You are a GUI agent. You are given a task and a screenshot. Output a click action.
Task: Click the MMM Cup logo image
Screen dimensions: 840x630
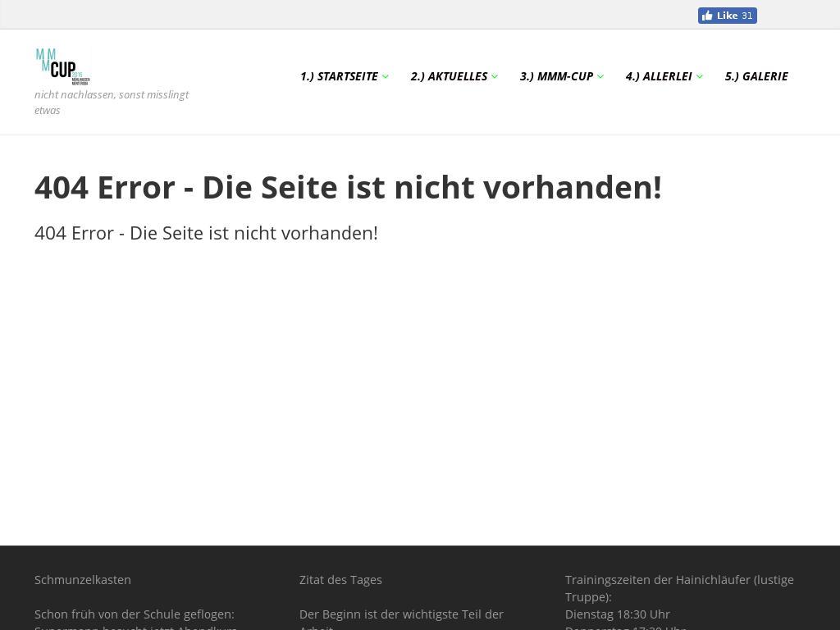62,67
